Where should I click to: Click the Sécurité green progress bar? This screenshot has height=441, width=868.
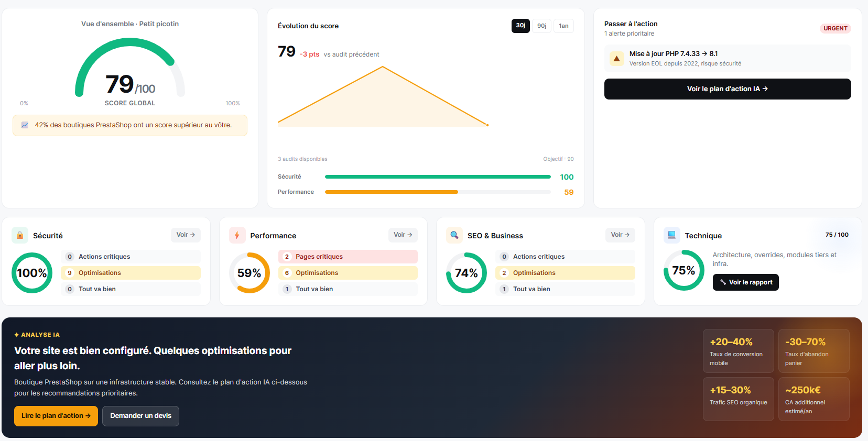coord(438,177)
